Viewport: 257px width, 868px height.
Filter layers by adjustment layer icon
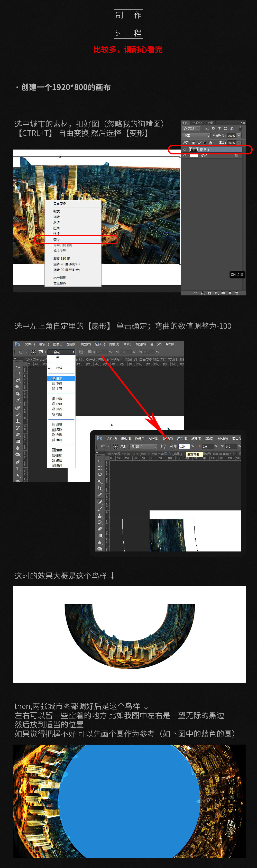(x=213, y=129)
